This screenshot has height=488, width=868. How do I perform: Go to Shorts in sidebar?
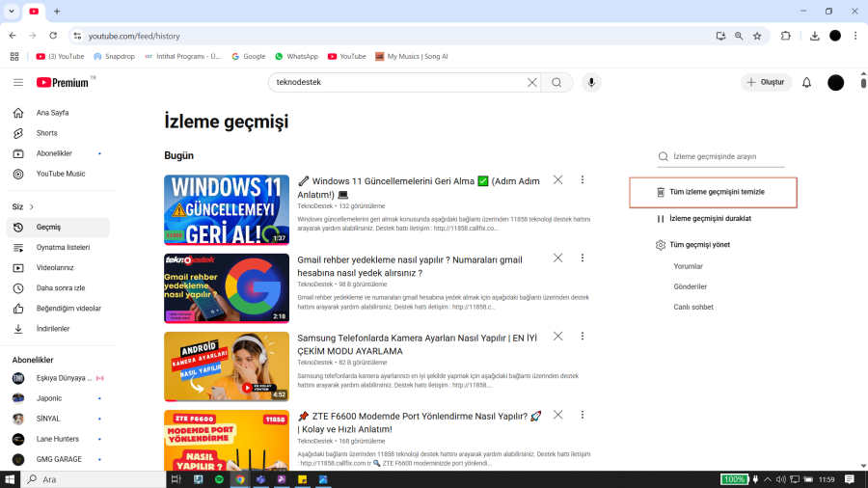click(x=47, y=133)
